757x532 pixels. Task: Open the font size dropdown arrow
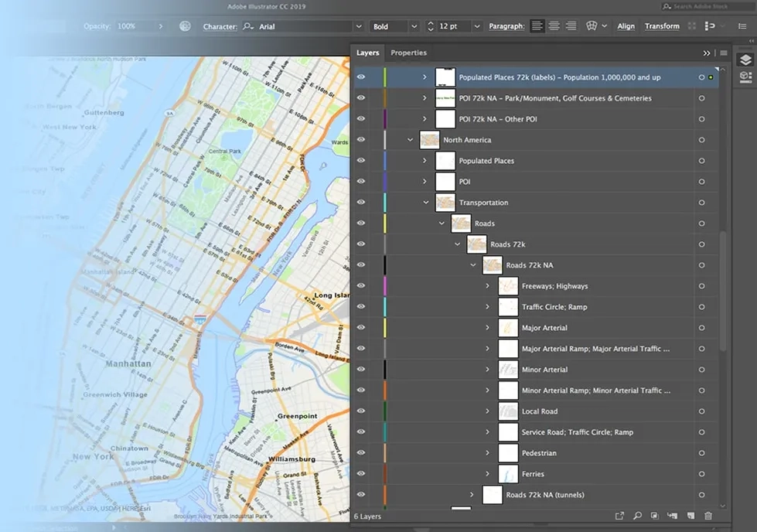click(x=477, y=26)
